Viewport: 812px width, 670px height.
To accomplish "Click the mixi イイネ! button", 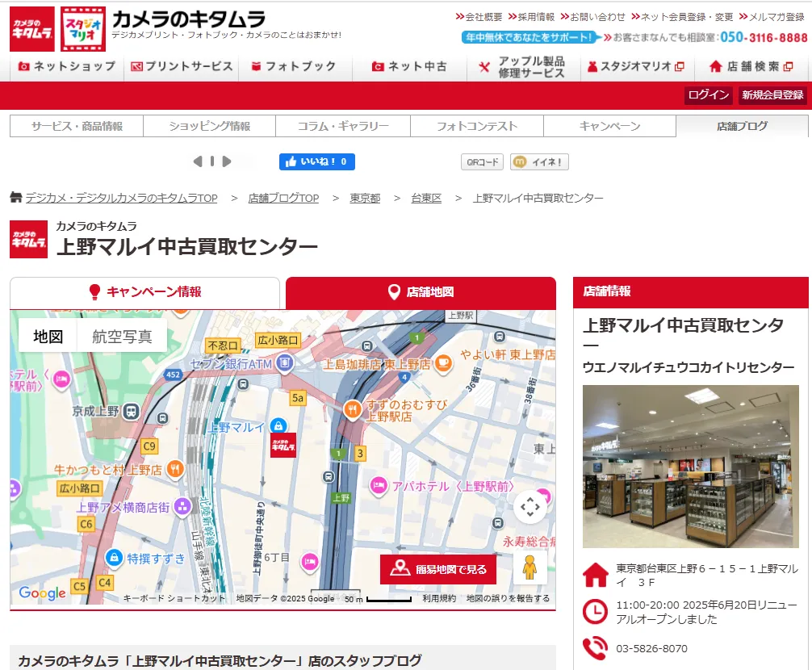I will pos(539,162).
